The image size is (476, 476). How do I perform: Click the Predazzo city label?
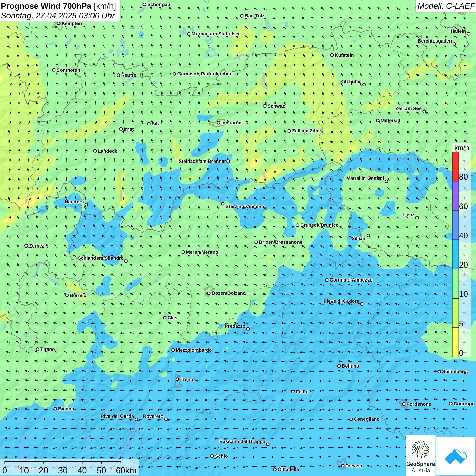coord(235,326)
